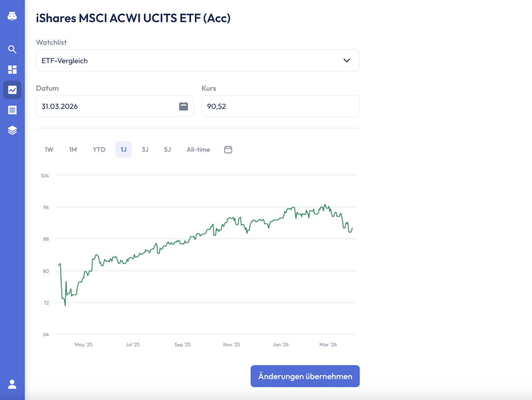Click the Datum date input field

coord(107,106)
